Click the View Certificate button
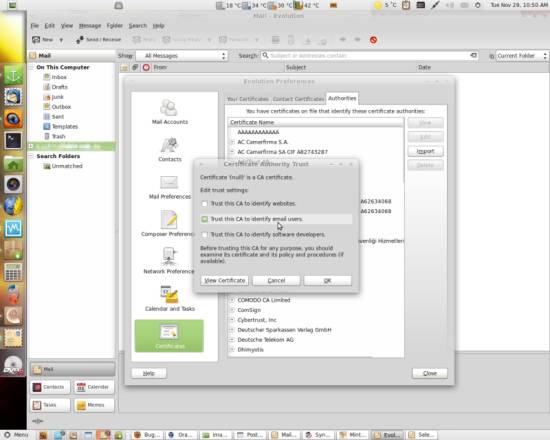Screen dimensions: 550x440 [224, 280]
